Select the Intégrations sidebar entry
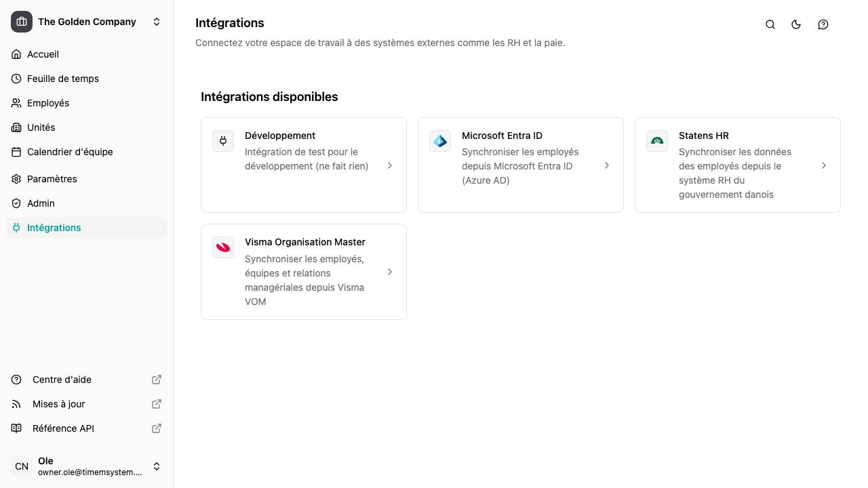 pyautogui.click(x=54, y=228)
